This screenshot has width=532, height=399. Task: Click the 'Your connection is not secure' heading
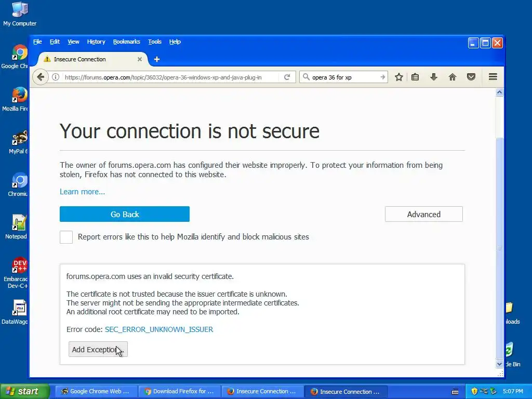coord(190,131)
